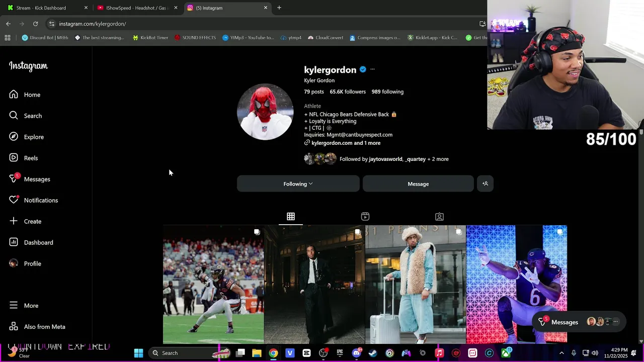The width and height of the screenshot is (644, 362).
Task: View 989 following list
Action: 387,92
